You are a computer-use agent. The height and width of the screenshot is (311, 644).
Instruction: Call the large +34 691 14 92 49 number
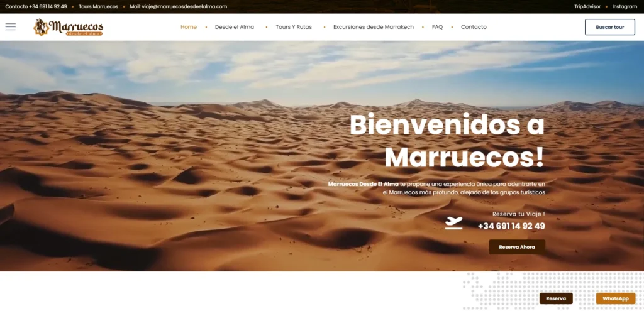[511, 226]
